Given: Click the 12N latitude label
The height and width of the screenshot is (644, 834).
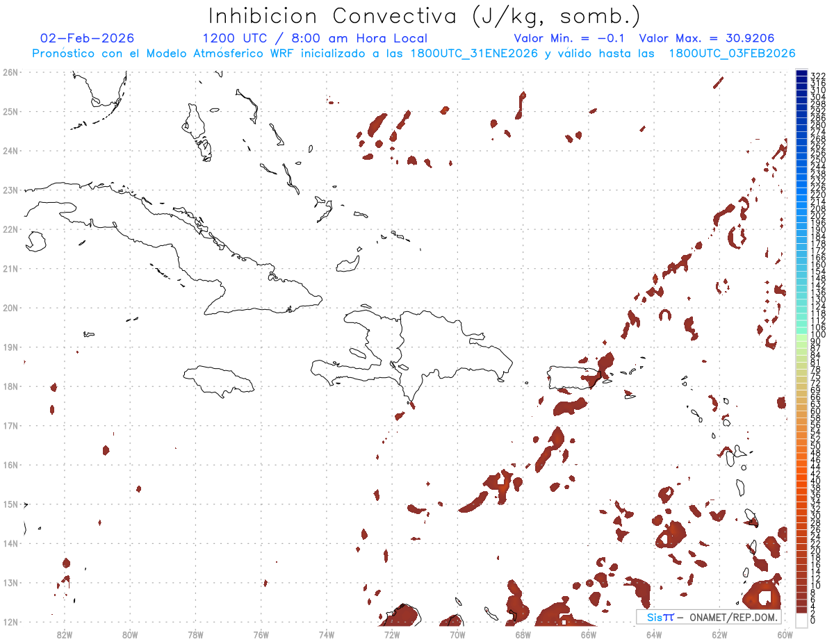Looking at the screenshot, I should click(x=10, y=622).
